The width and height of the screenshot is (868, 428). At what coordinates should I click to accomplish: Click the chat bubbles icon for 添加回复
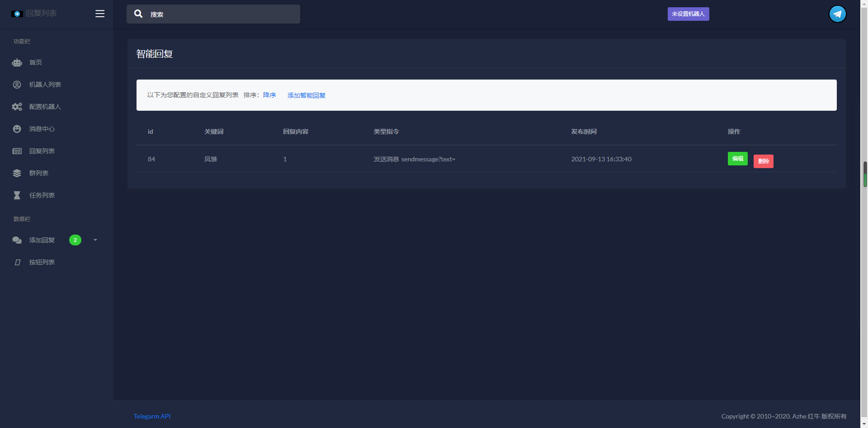pos(17,240)
